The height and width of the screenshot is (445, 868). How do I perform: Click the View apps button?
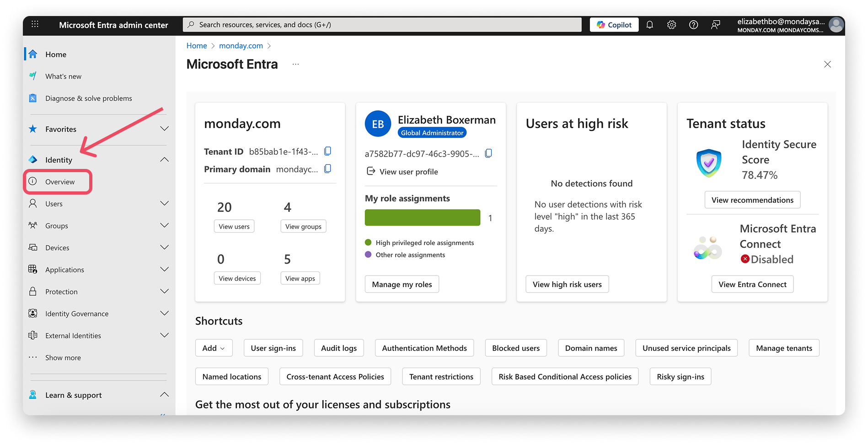pos(300,278)
